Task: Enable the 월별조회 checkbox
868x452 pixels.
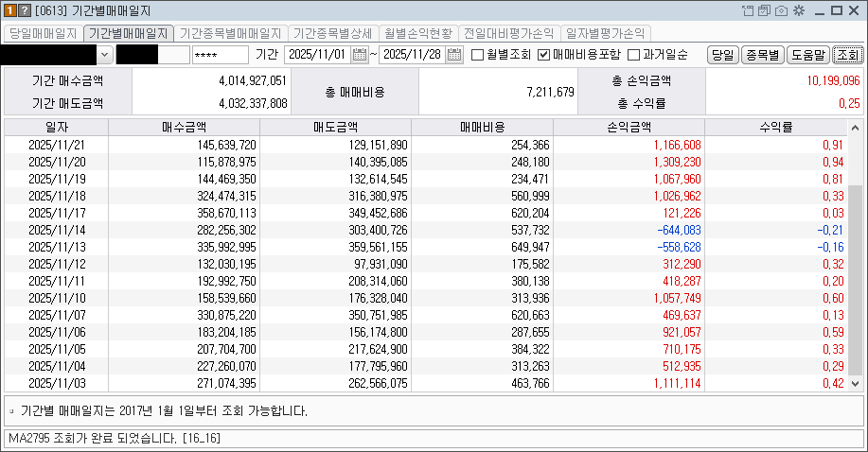Action: click(478, 55)
